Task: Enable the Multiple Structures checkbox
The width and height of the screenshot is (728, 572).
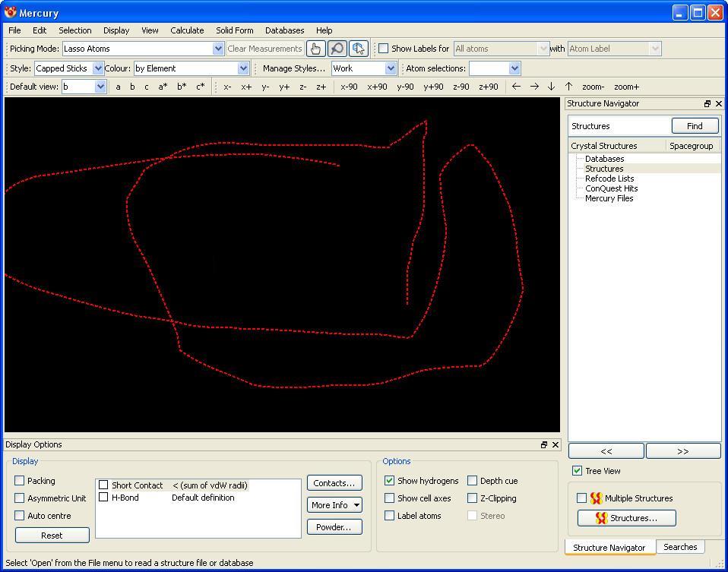Action: 582,498
